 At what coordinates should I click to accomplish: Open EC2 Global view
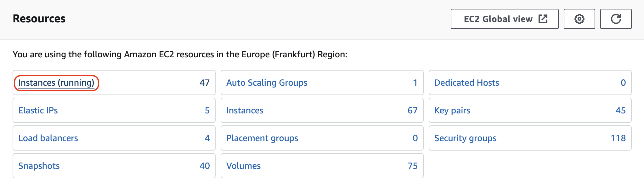tap(504, 19)
